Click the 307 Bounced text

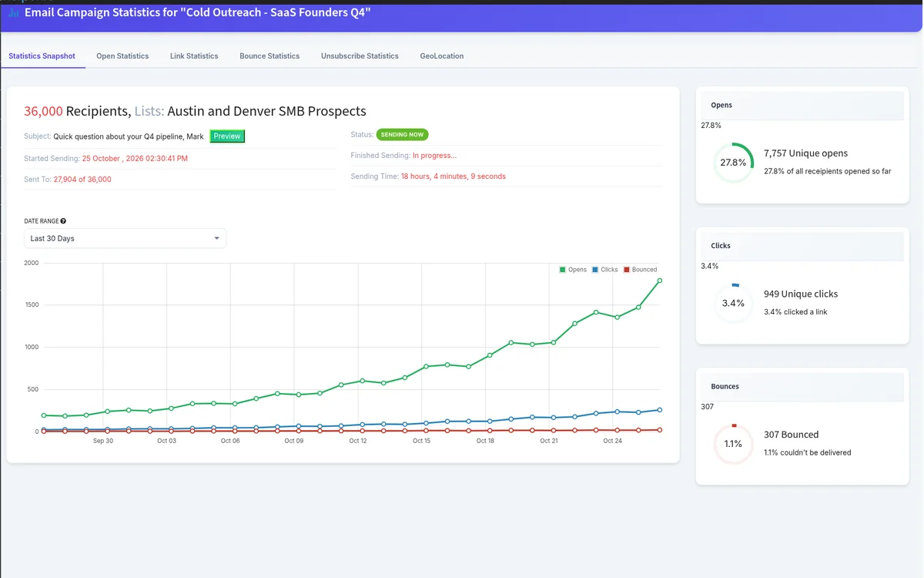[791, 435]
